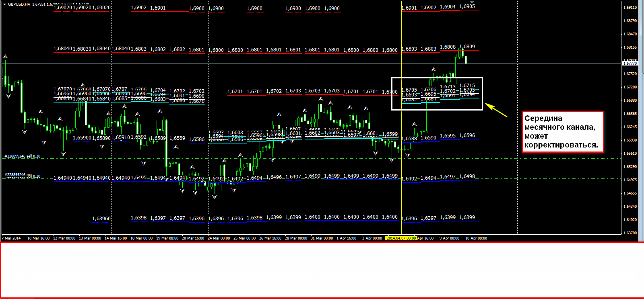Select the 1,6905 red resistance level label
Viewport: 644px width, 299px height.
[x=467, y=6]
